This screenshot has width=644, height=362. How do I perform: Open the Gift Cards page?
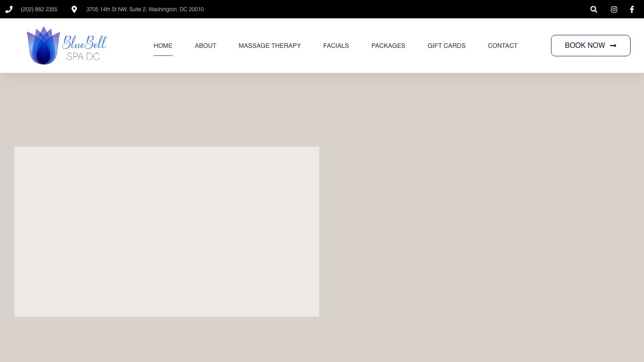(x=446, y=46)
